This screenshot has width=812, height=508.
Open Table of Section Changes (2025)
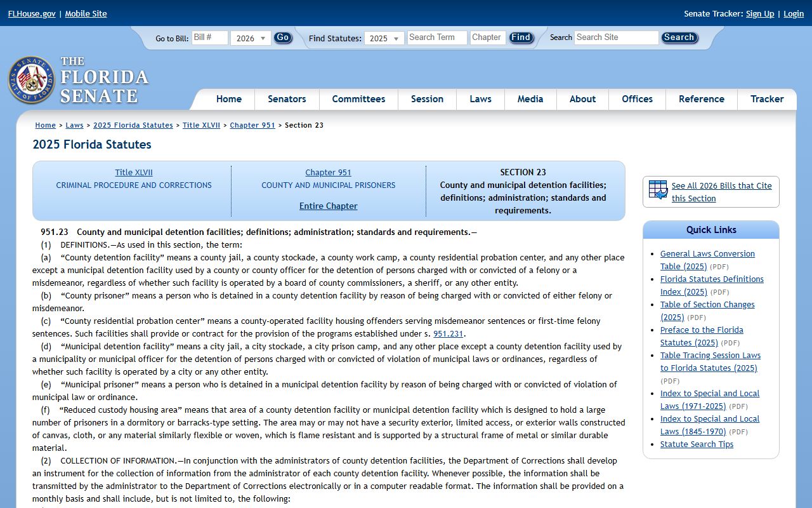pyautogui.click(x=707, y=311)
